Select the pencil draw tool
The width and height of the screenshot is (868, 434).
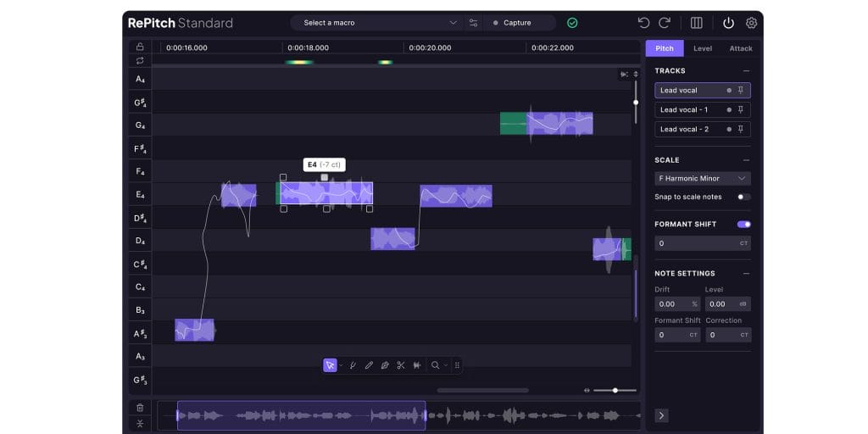point(369,365)
